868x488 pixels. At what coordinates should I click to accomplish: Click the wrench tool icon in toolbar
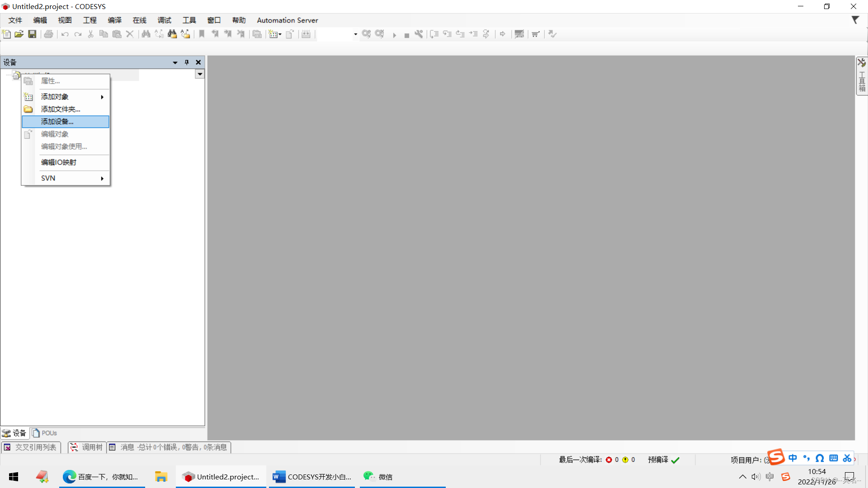point(419,34)
